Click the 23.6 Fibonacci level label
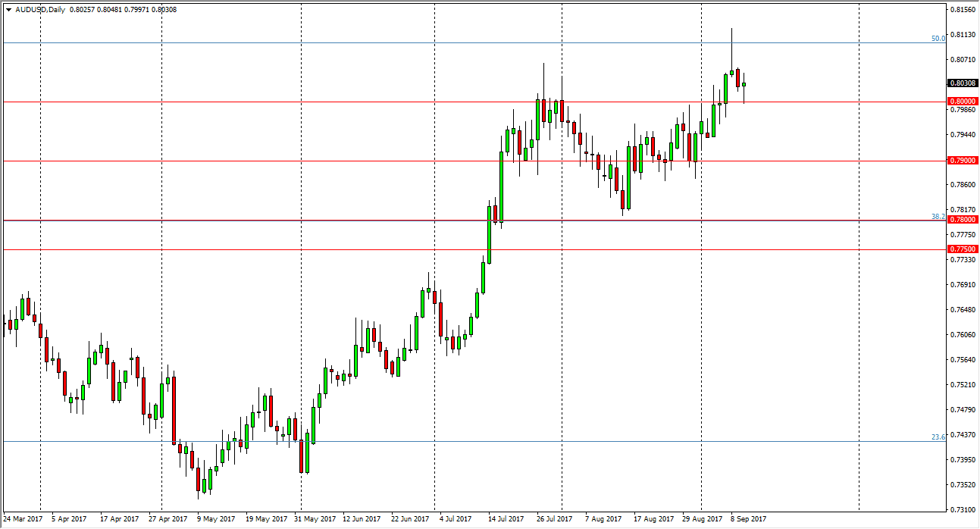This screenshot has width=980, height=529. tap(938, 437)
